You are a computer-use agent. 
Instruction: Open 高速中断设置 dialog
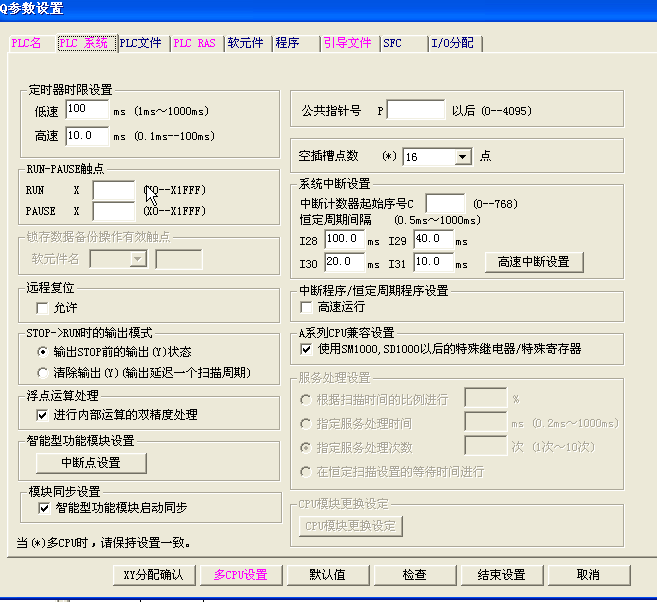tap(533, 262)
